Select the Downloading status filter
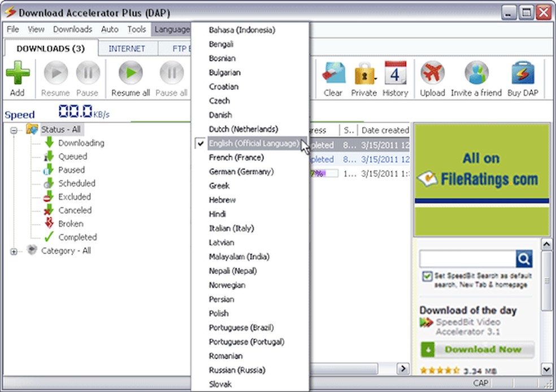The width and height of the screenshot is (556, 392). (x=81, y=143)
